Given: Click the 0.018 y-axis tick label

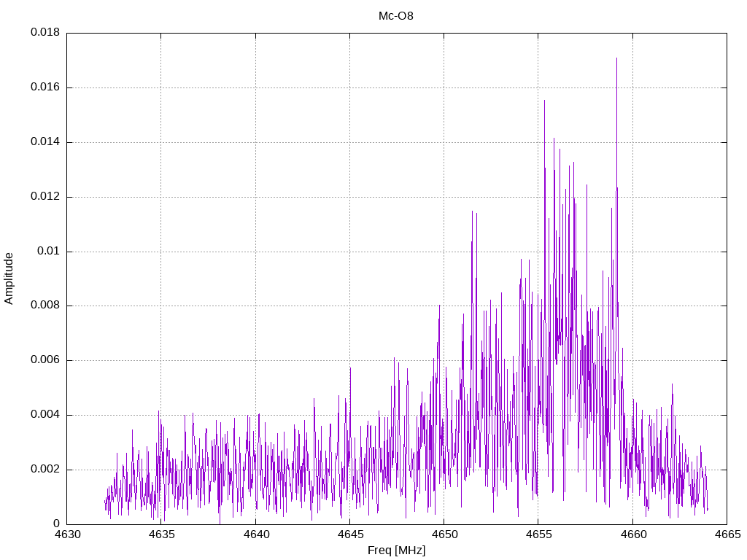Looking at the screenshot, I should pyautogui.click(x=44, y=33).
